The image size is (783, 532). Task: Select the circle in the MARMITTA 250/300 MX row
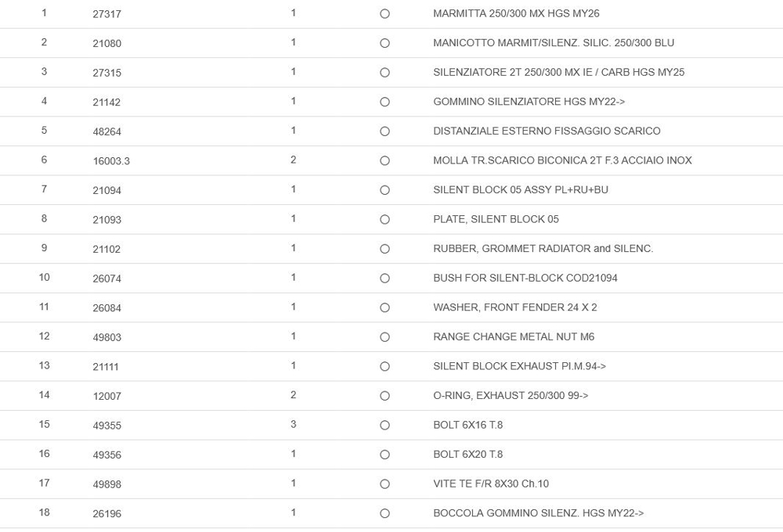pyautogui.click(x=384, y=14)
